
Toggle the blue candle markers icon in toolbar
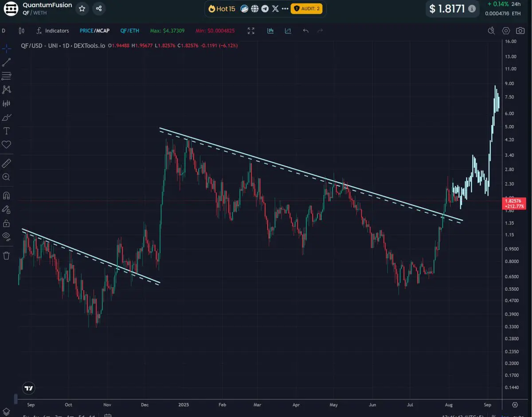click(x=270, y=31)
